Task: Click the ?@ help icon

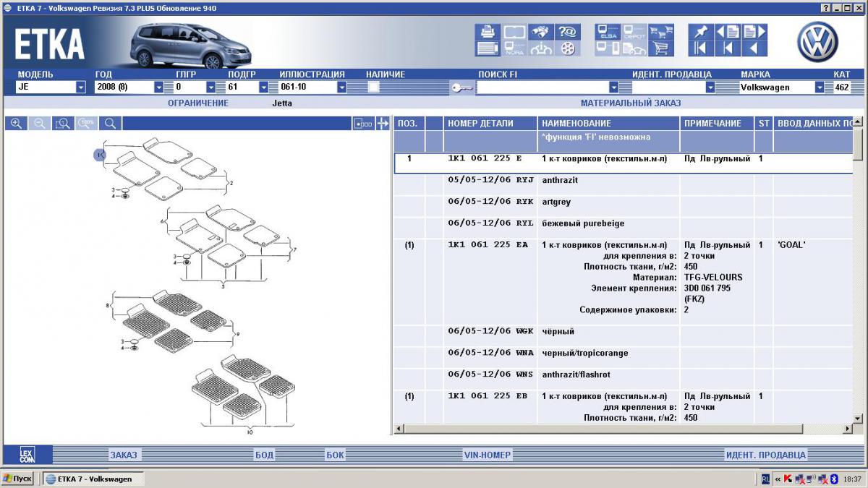Action: point(567,32)
